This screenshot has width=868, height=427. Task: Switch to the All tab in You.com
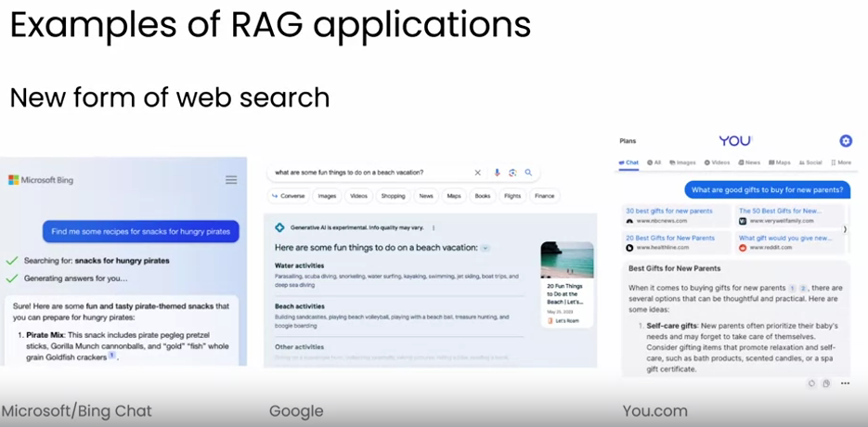pyautogui.click(x=654, y=162)
